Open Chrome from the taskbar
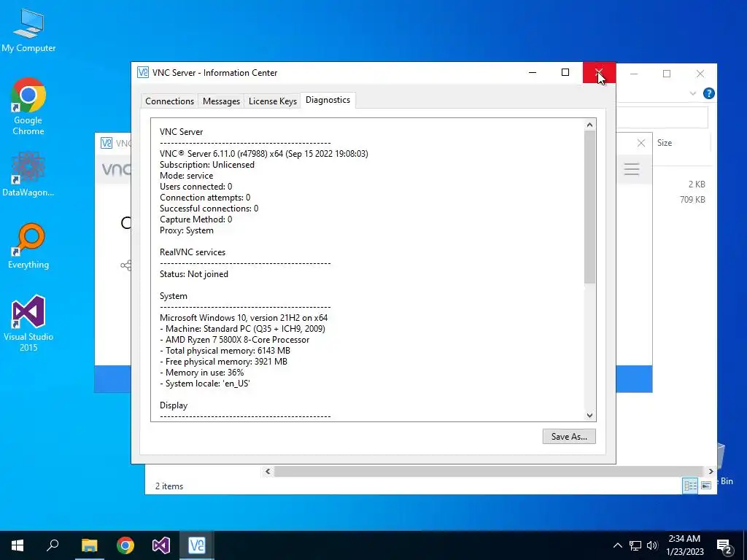The width and height of the screenshot is (747, 560). [x=125, y=545]
